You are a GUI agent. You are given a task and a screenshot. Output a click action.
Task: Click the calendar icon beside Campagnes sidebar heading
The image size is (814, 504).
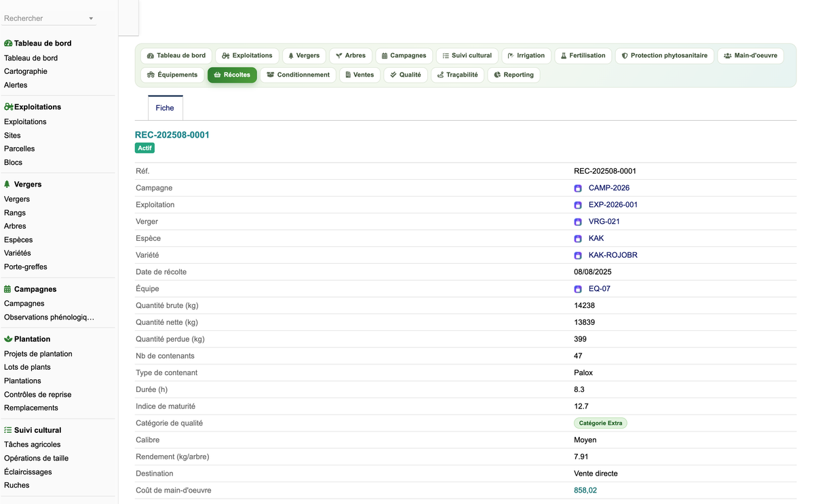7,289
